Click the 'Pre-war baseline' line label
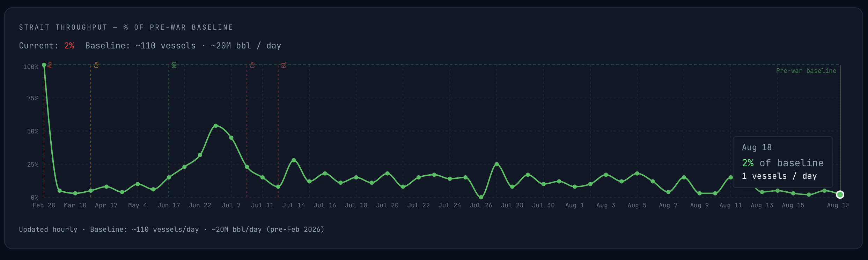The width and height of the screenshot is (868, 260). click(806, 71)
